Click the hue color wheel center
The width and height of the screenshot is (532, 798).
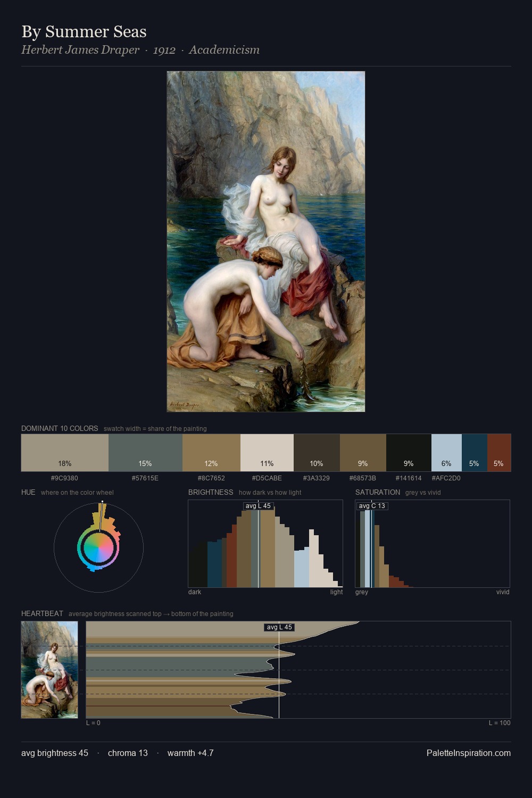coord(98,547)
